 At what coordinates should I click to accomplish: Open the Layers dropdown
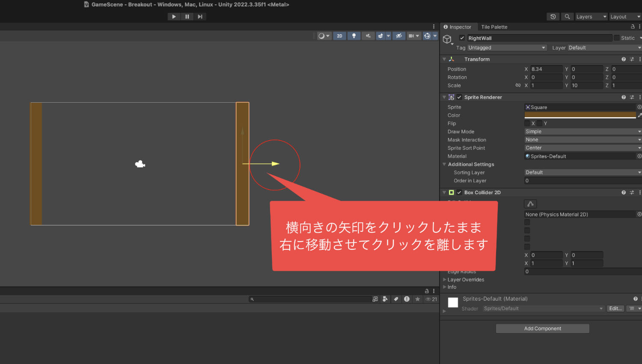591,17
